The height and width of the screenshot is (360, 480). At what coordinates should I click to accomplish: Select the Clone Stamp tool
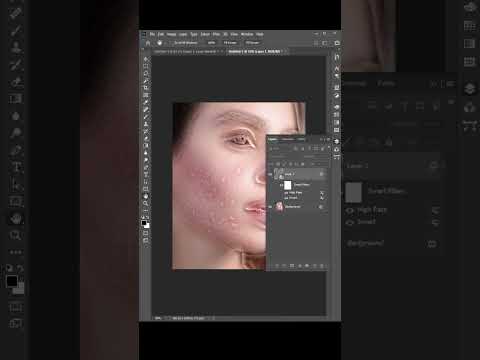(146, 123)
